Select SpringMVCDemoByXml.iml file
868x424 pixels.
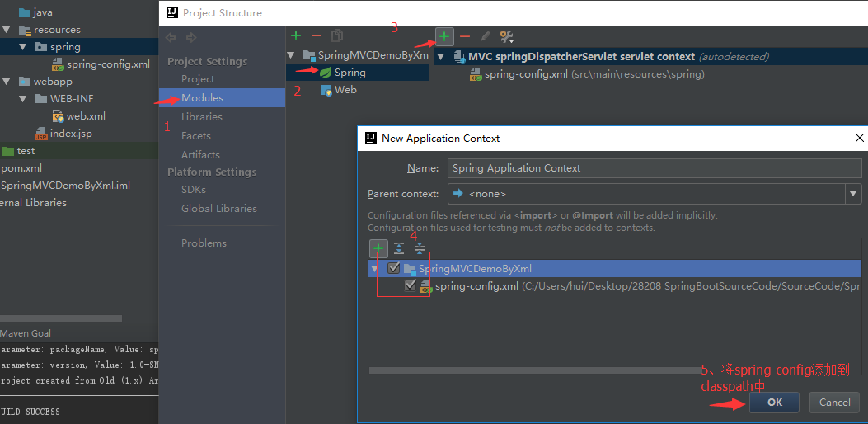tap(65, 185)
